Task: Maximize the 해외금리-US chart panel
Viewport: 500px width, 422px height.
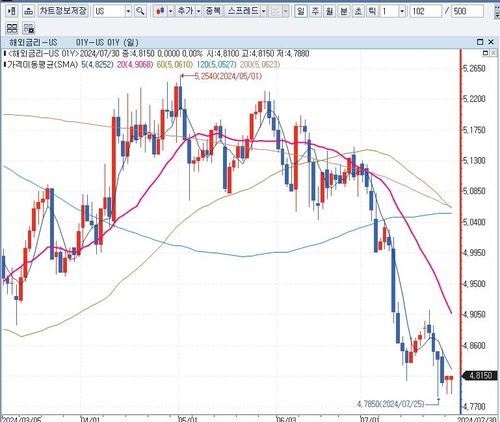Action: coord(480,42)
